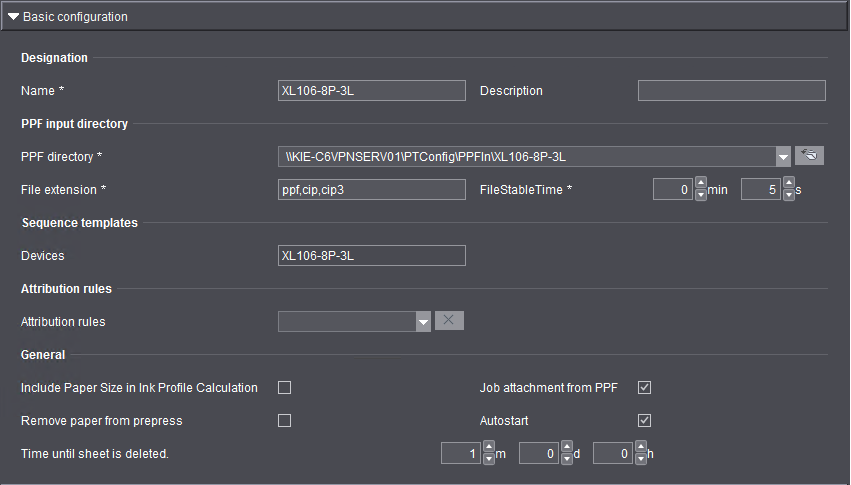Click the browse folder icon for PPF directory

[809, 156]
